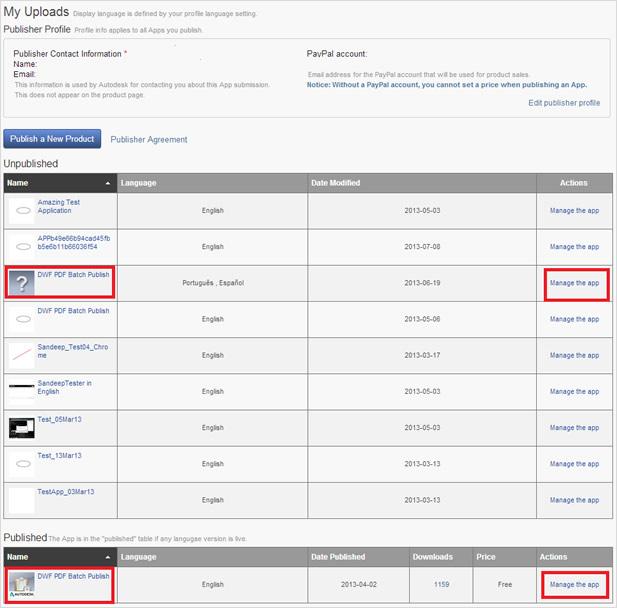
Task: Select the 2013-04-02 published date
Action: (x=358, y=585)
